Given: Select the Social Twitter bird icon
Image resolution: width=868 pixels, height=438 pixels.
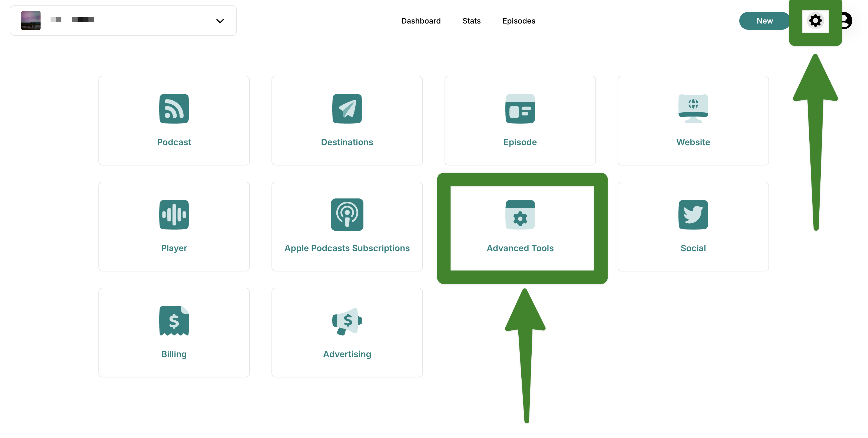Looking at the screenshot, I should click(x=693, y=215).
